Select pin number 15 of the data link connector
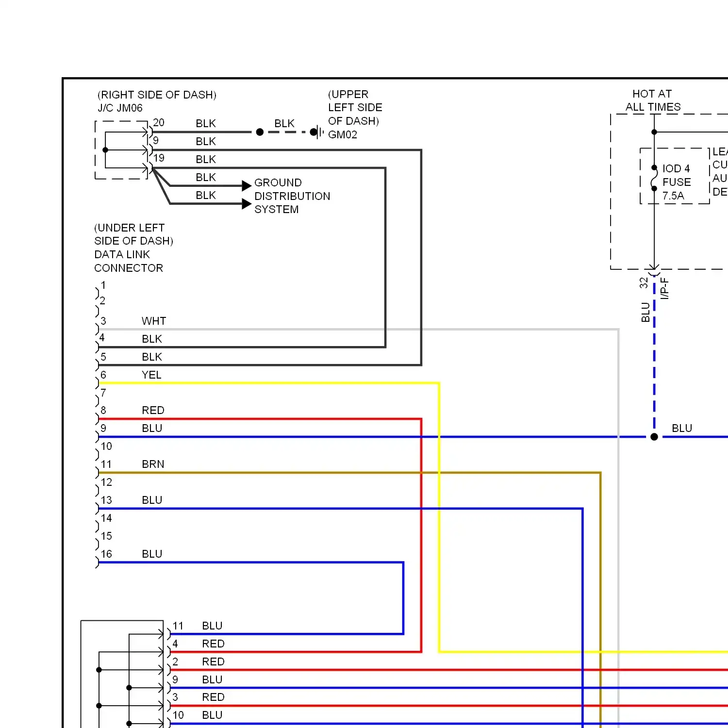728x728 pixels. (x=106, y=536)
